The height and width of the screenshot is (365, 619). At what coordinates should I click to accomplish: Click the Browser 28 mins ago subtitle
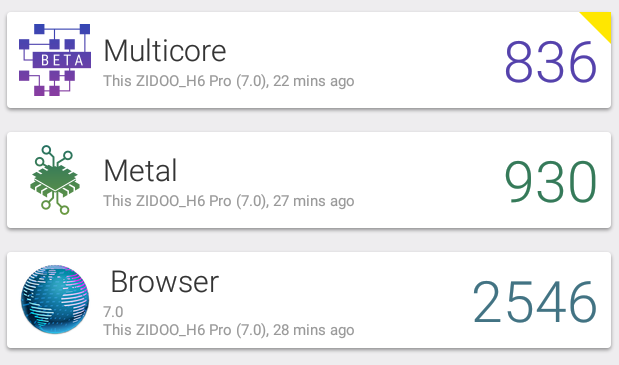point(229,330)
